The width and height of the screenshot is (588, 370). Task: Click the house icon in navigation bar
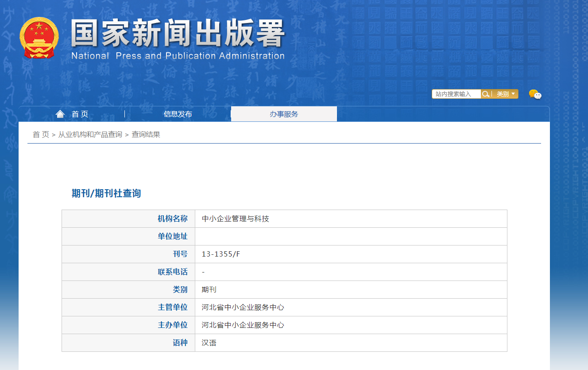pos(60,114)
